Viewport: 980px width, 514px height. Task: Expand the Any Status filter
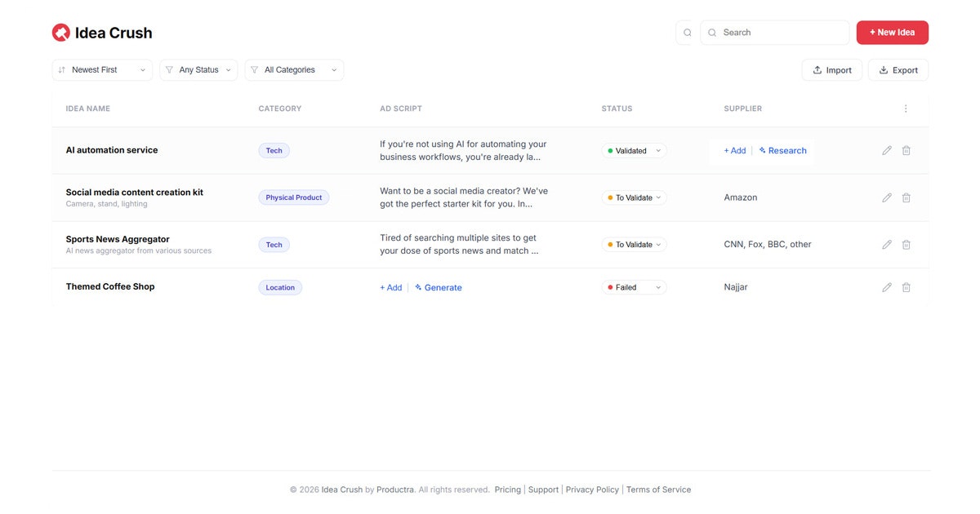point(198,70)
